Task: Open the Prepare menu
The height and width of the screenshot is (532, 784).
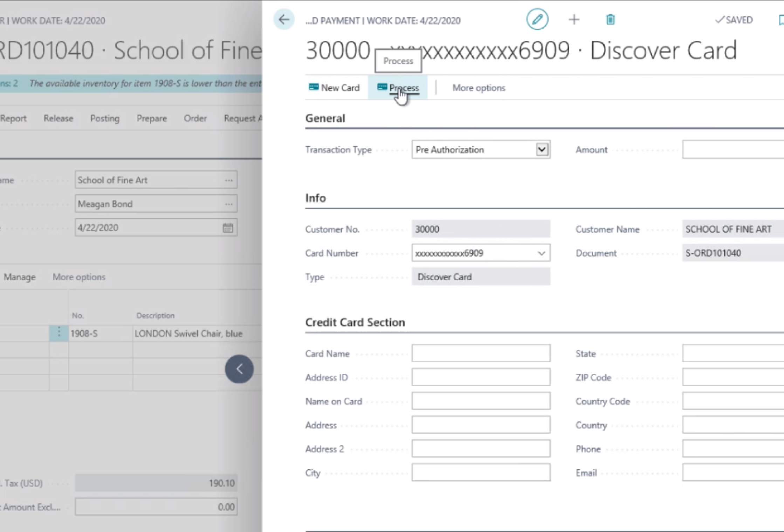Action: point(152,118)
